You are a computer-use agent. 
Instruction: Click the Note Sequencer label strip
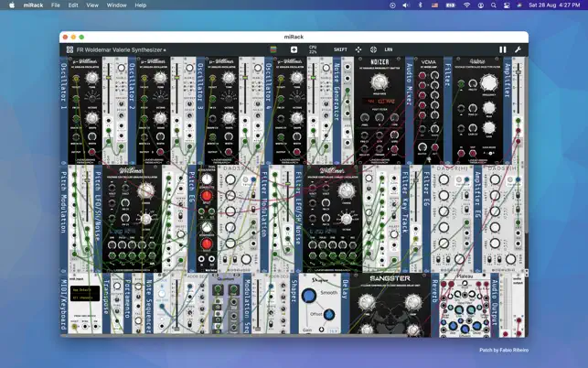149,303
